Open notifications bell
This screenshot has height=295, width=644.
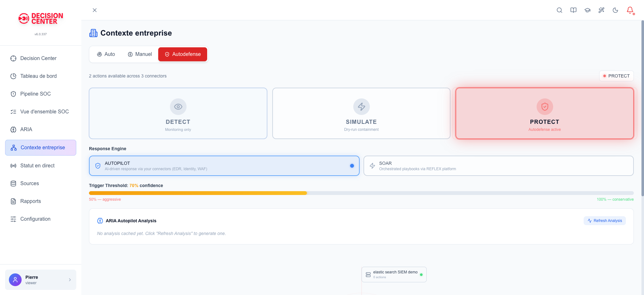coord(630,10)
